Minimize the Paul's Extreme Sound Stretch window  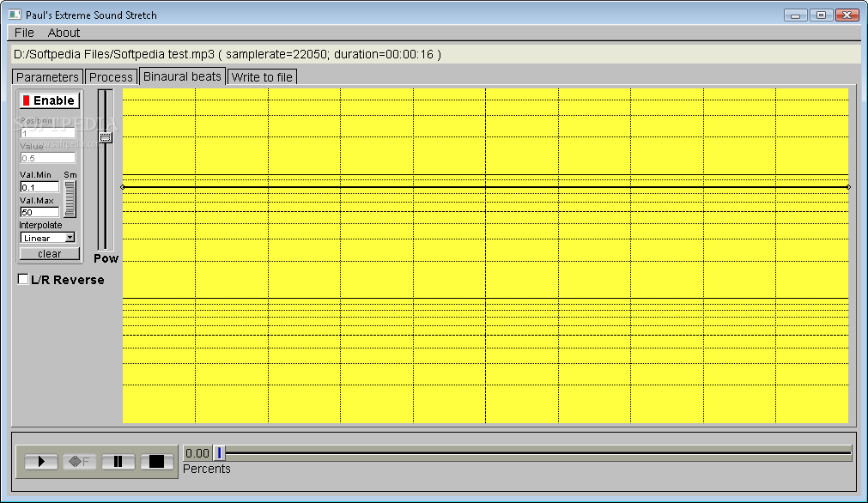point(796,15)
